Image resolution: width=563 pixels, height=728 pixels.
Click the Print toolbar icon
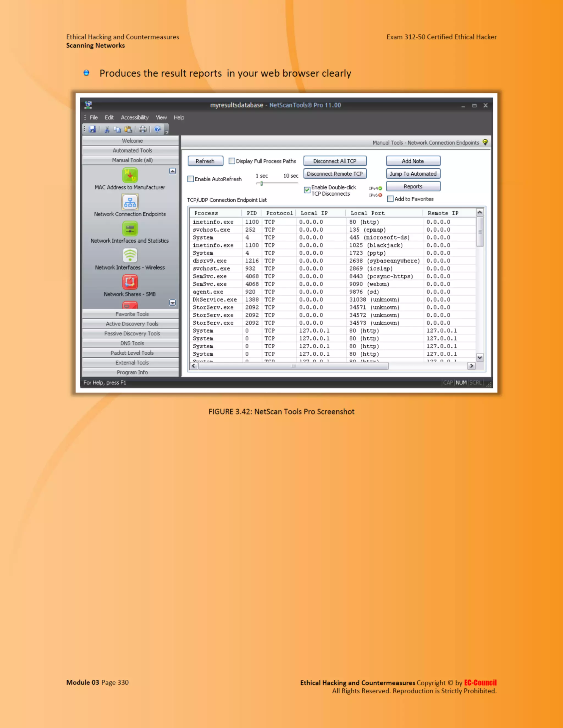(x=143, y=129)
